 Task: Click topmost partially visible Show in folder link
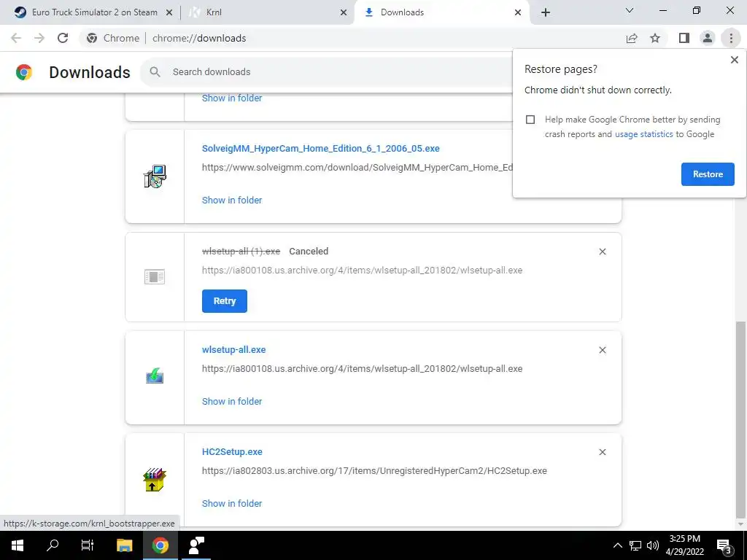(232, 98)
